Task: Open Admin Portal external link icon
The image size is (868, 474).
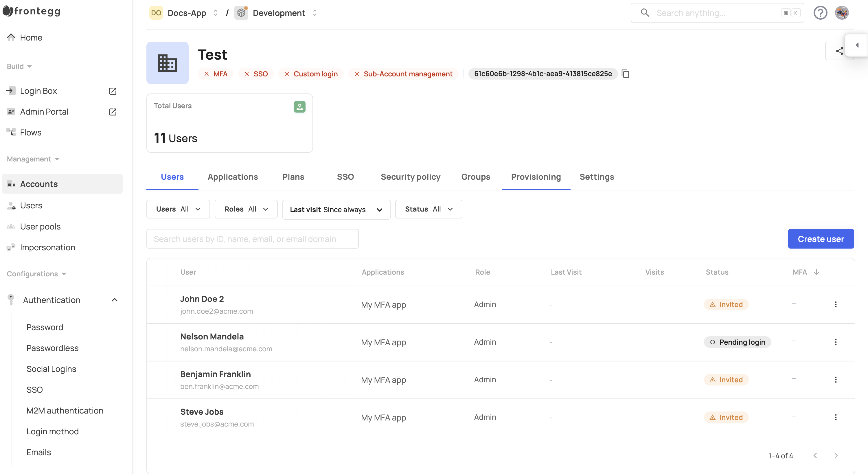Action: click(113, 112)
